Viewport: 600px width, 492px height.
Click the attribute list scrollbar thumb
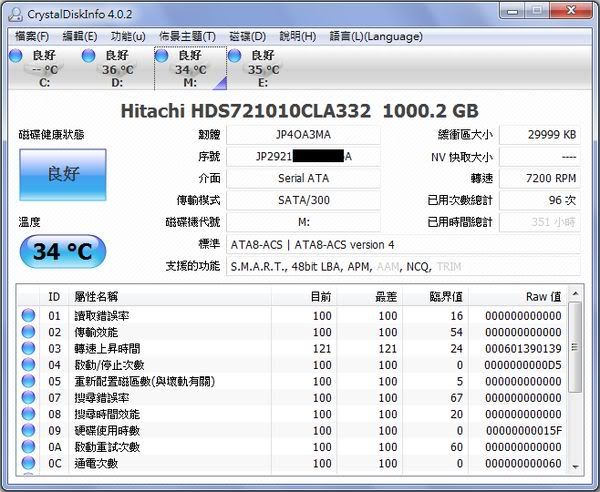(575, 347)
